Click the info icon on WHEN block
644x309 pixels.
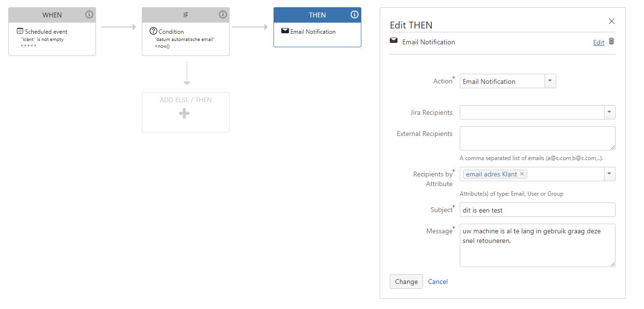click(89, 14)
